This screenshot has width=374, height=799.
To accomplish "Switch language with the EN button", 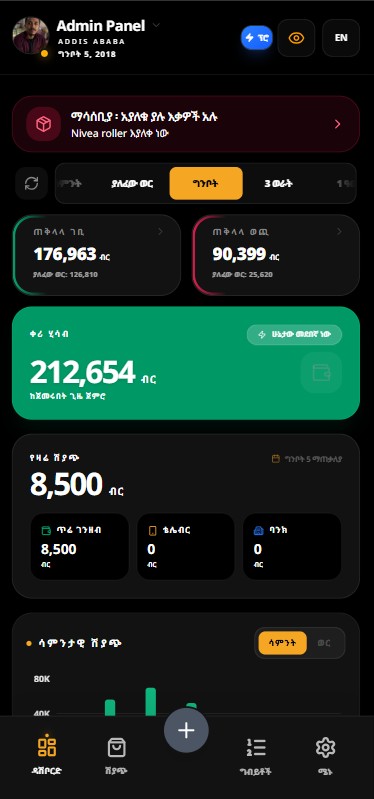I will tap(341, 38).
